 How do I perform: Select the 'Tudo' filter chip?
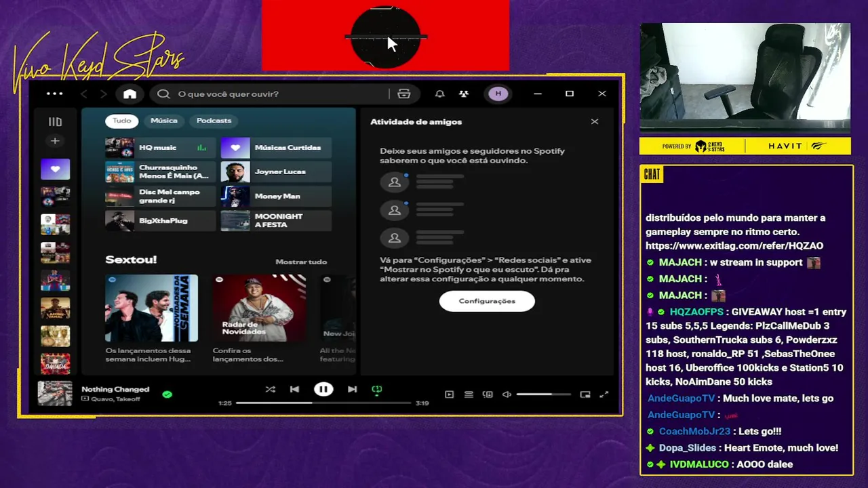tap(122, 121)
